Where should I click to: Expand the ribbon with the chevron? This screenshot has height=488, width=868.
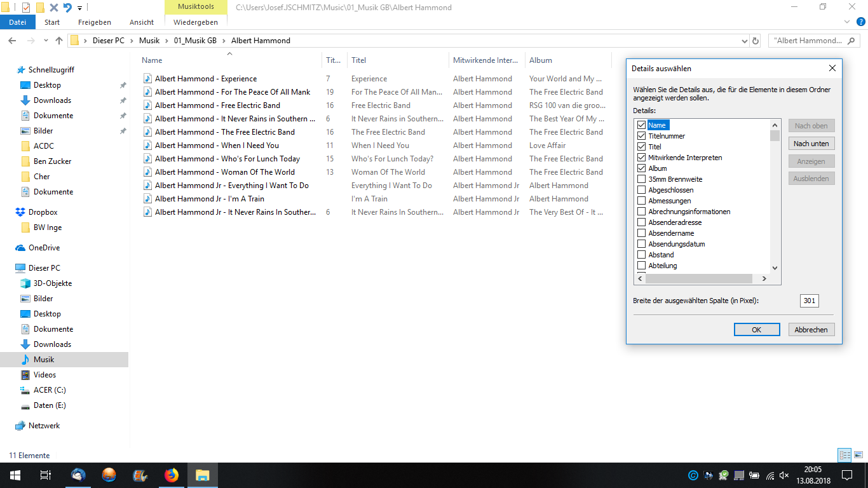(x=848, y=22)
